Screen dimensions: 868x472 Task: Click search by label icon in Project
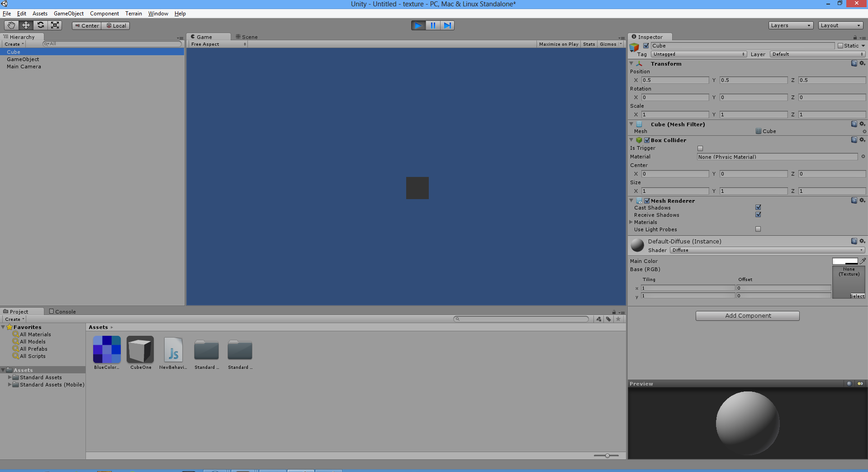tap(608, 319)
